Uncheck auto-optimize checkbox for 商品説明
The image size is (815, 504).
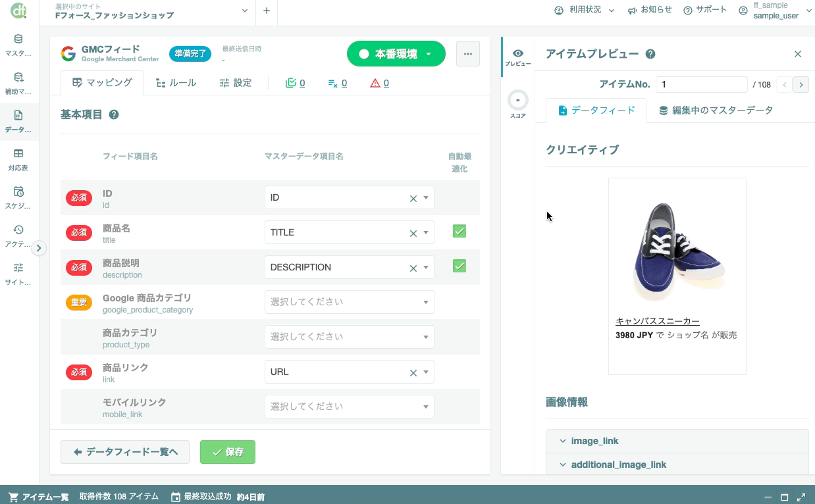pos(460,266)
